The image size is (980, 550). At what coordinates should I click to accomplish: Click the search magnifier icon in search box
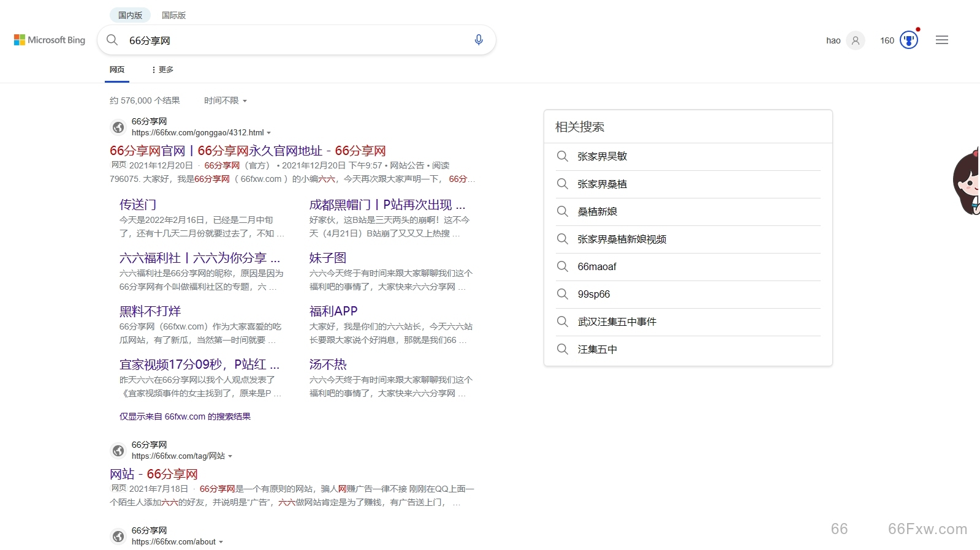112,40
